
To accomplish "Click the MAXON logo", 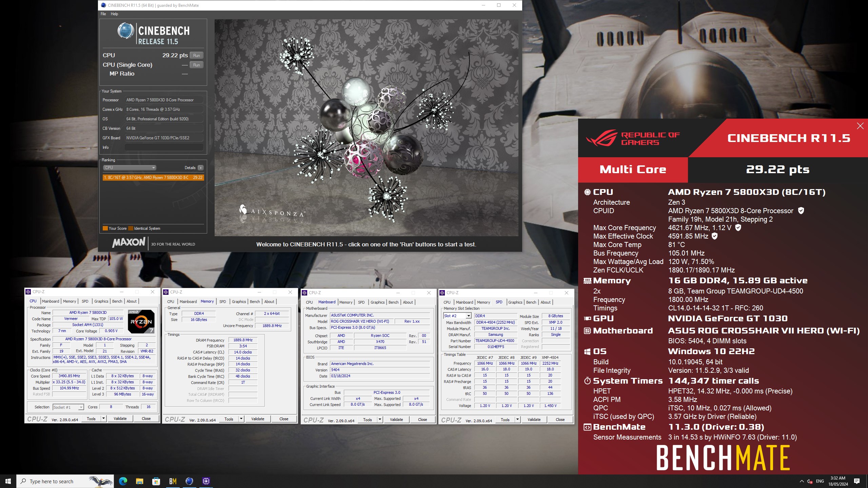I will click(129, 243).
